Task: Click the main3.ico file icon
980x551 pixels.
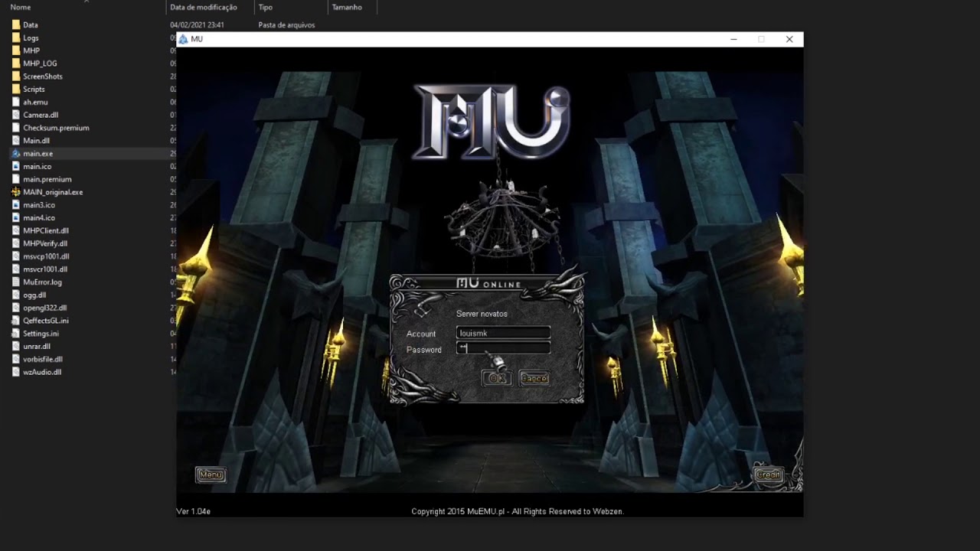Action: (x=16, y=205)
